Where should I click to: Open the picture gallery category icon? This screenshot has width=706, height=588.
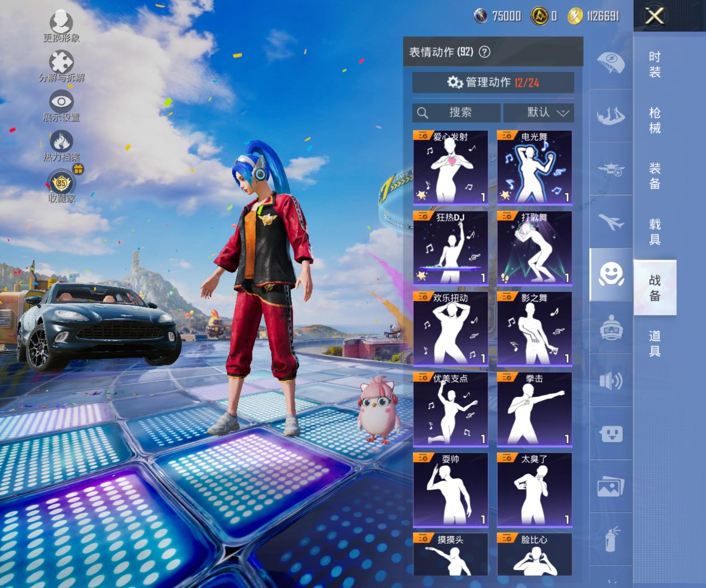click(x=611, y=486)
